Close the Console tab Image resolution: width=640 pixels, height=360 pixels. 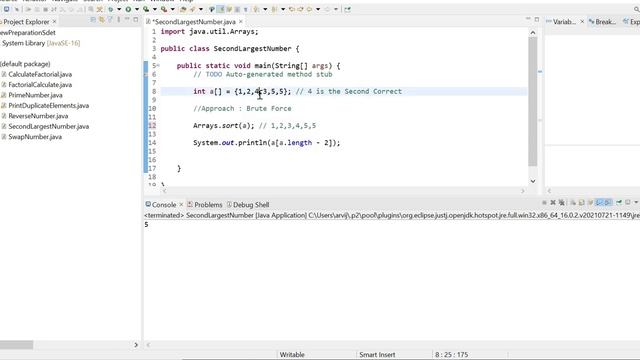181,204
